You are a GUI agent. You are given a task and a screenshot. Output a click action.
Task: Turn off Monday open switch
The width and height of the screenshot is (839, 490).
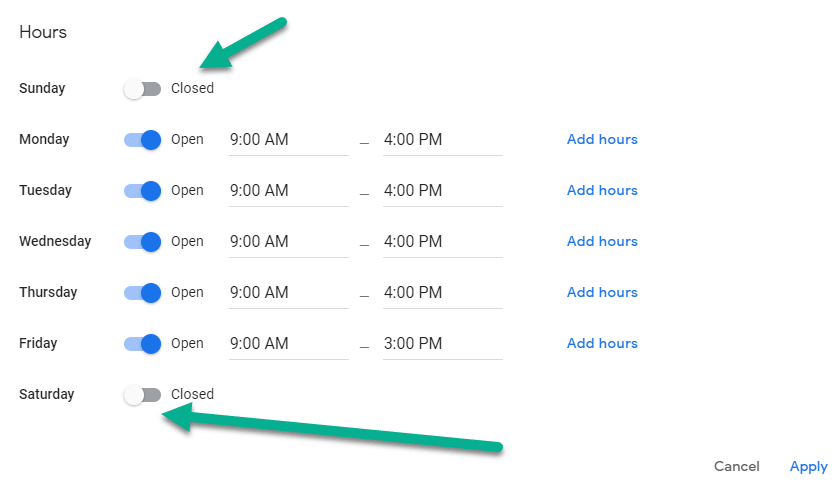click(x=143, y=140)
